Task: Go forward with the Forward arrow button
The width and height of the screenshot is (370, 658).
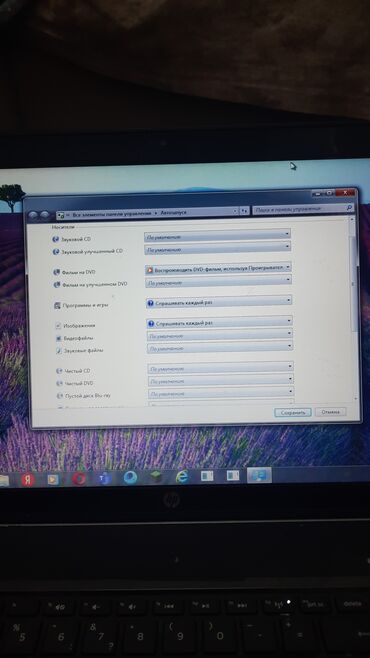Action: [x=44, y=215]
